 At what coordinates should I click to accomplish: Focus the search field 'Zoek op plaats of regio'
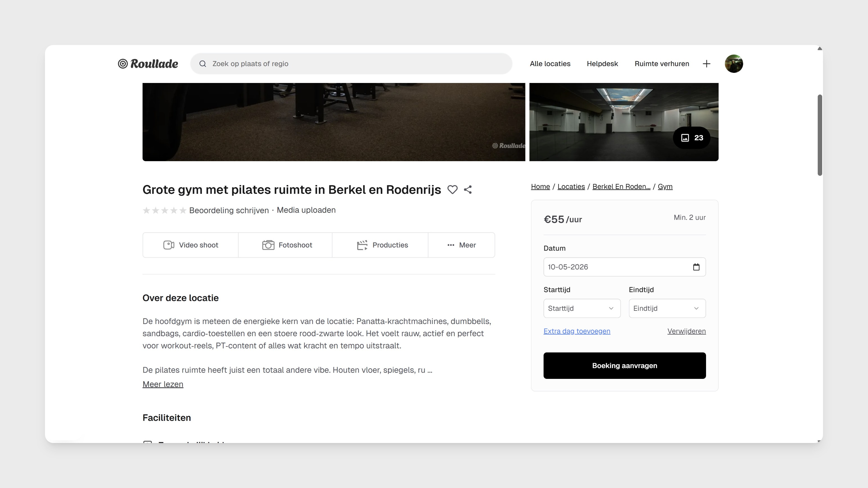(x=351, y=64)
